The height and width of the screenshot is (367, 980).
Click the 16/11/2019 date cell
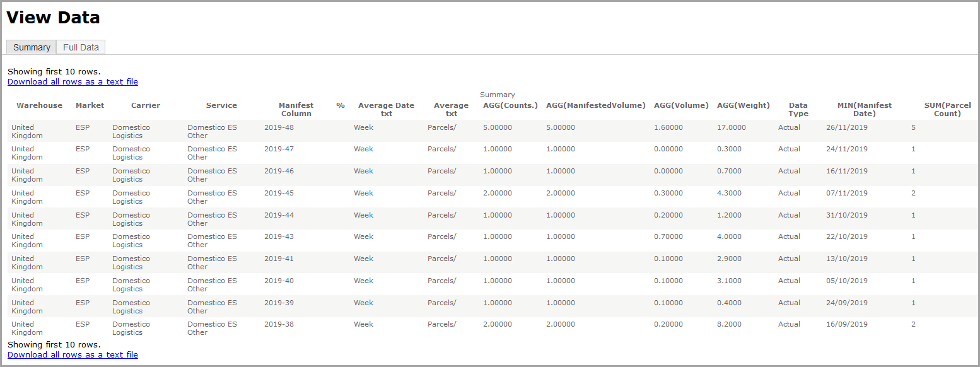click(846, 171)
